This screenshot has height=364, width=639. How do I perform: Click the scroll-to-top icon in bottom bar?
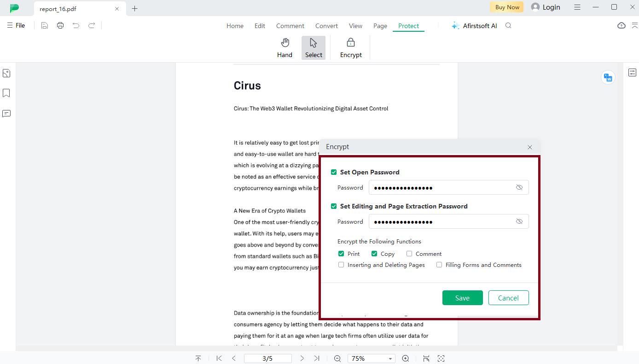tap(198, 358)
